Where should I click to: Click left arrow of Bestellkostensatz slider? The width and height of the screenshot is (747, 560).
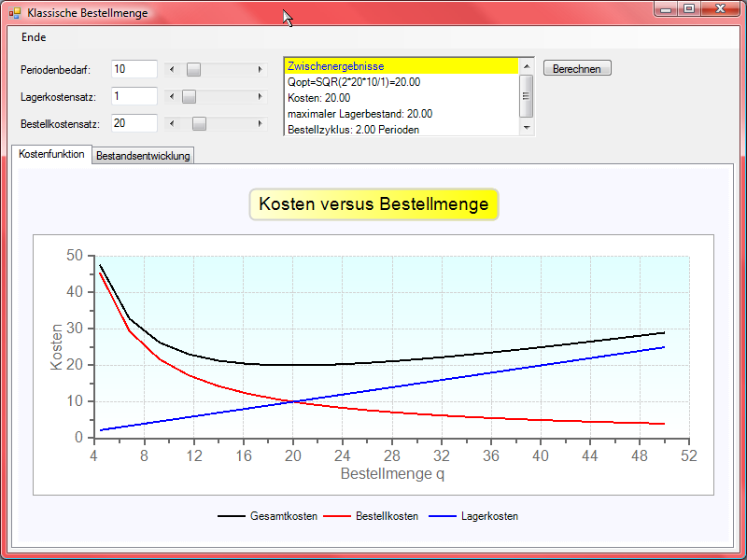pyautogui.click(x=170, y=123)
